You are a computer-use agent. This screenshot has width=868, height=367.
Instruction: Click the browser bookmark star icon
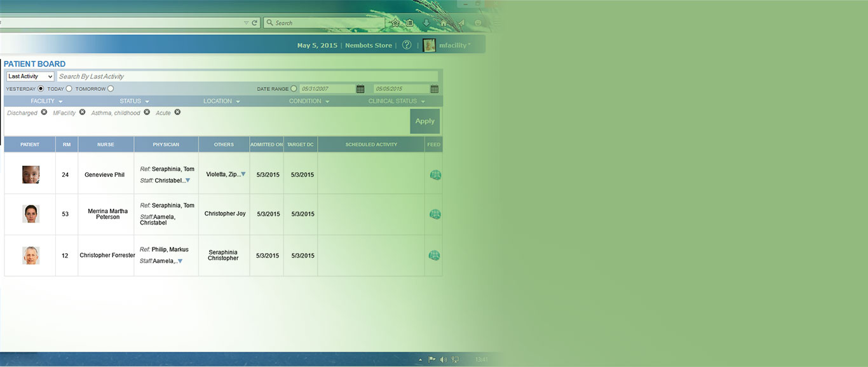coord(395,23)
